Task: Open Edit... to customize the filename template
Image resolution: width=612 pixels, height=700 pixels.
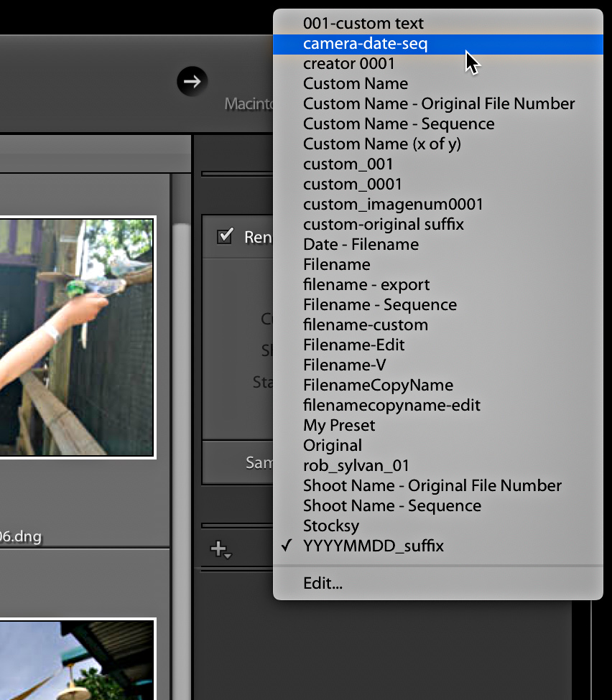Action: coord(323,583)
